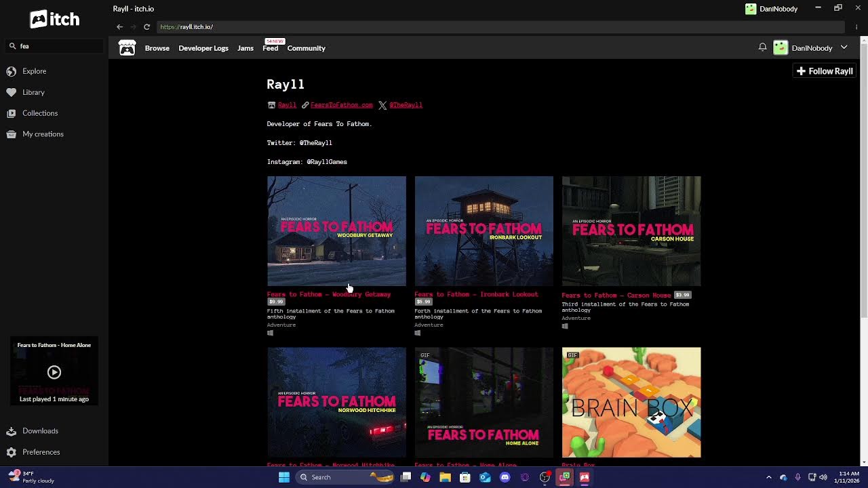The image size is (868, 488).
Task: Click the Fears to Fathom - Carson House title link
Action: click(x=616, y=296)
